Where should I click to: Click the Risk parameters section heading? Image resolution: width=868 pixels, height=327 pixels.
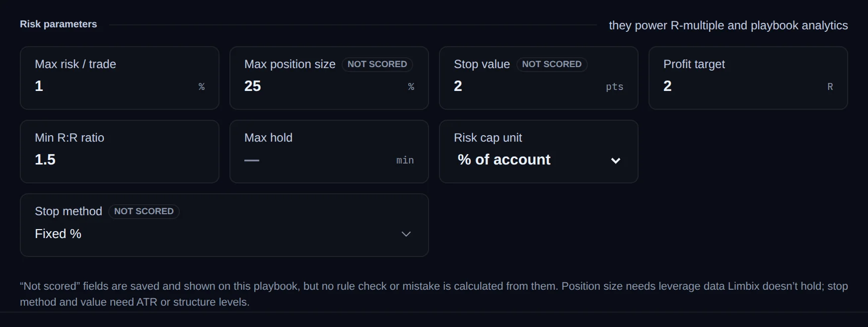click(59, 24)
